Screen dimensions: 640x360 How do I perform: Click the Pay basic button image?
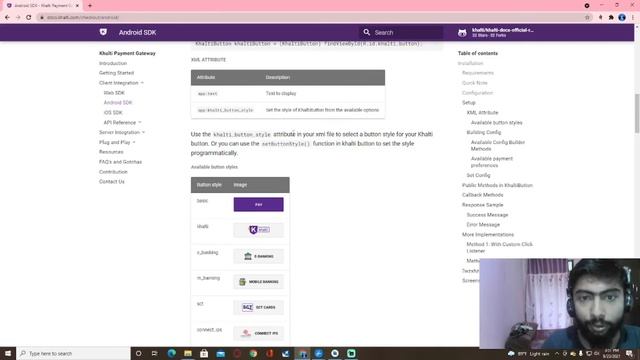click(258, 204)
